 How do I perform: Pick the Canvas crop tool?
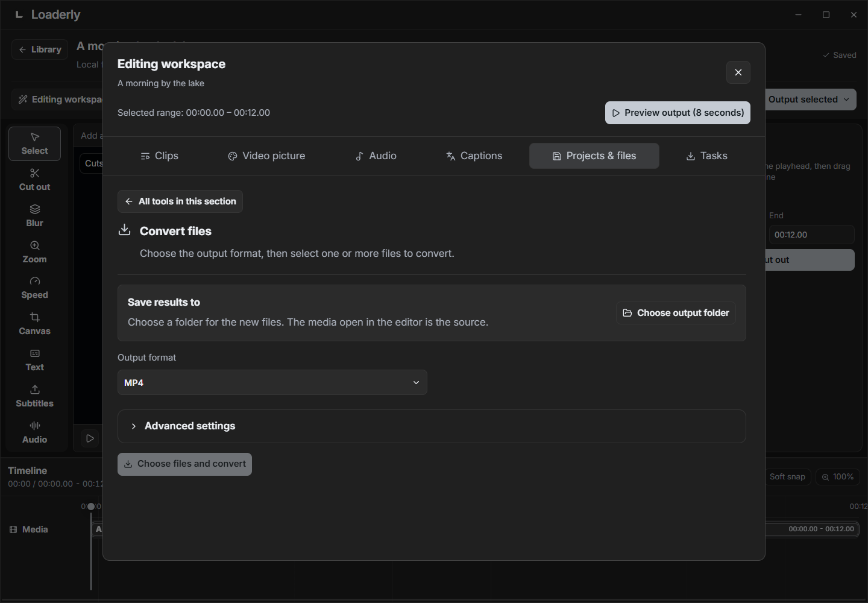coord(34,324)
